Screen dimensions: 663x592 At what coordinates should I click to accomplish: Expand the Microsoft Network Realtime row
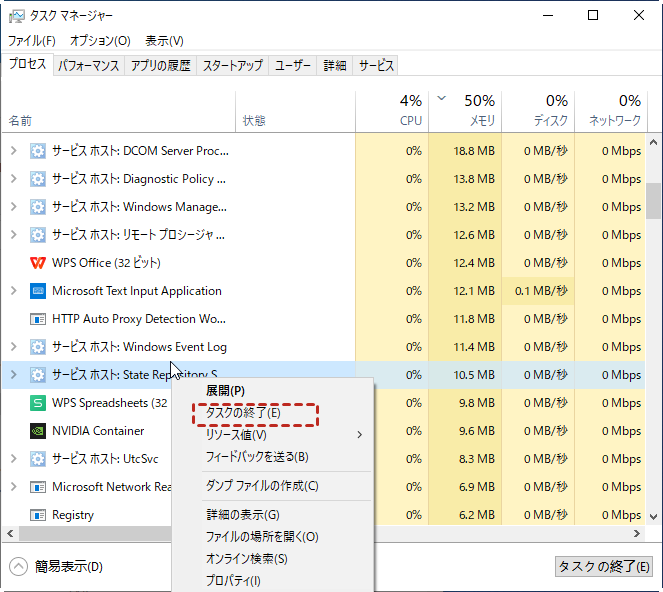(14, 486)
